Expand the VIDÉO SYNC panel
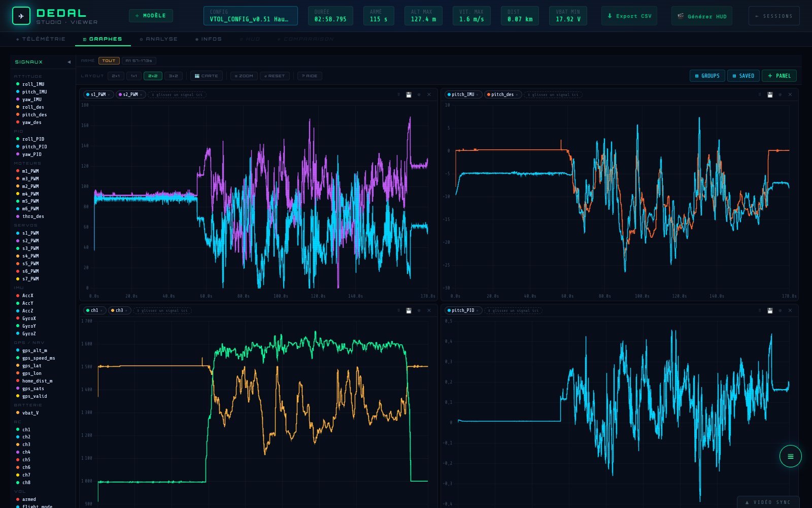The image size is (812, 508). point(768,502)
